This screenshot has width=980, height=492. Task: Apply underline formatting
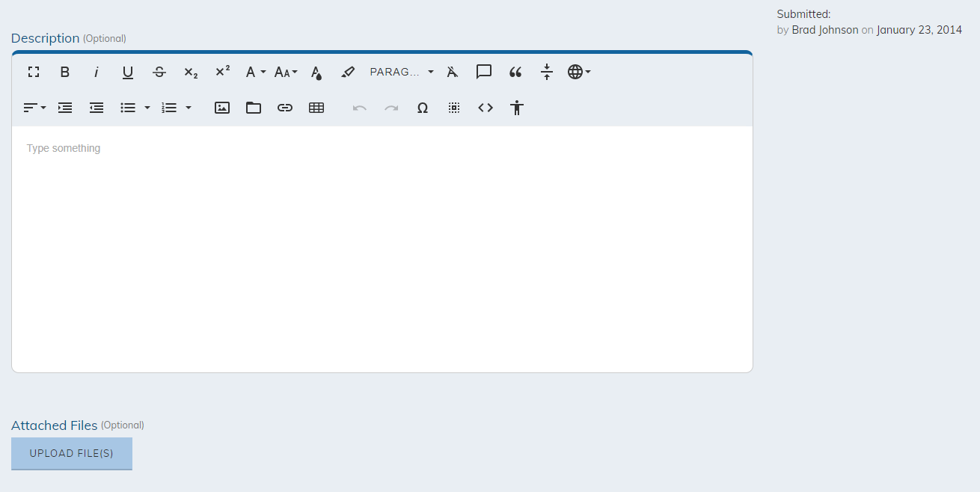128,72
